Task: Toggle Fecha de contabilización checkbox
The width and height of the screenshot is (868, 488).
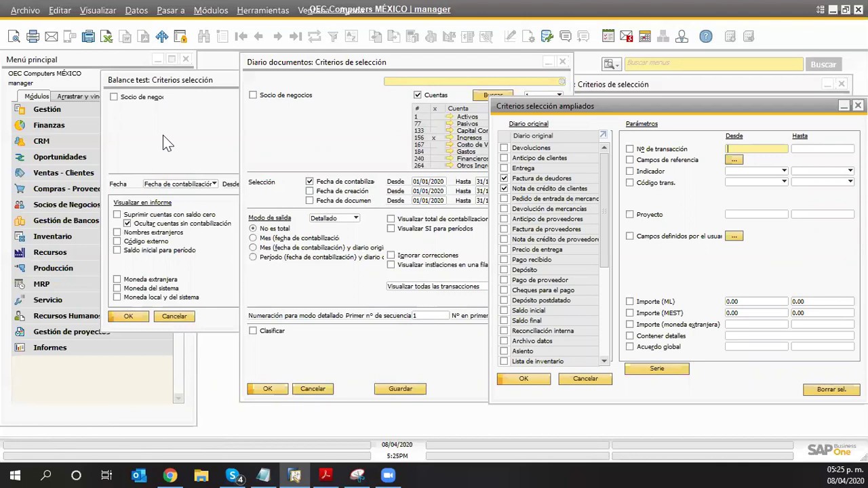Action: coord(310,182)
